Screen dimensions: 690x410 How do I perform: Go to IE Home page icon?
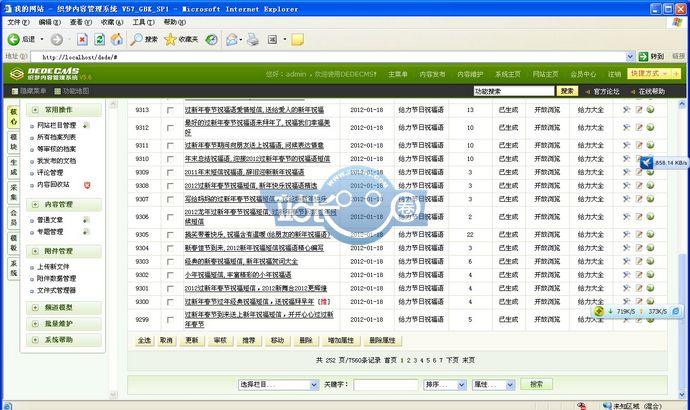(117, 40)
